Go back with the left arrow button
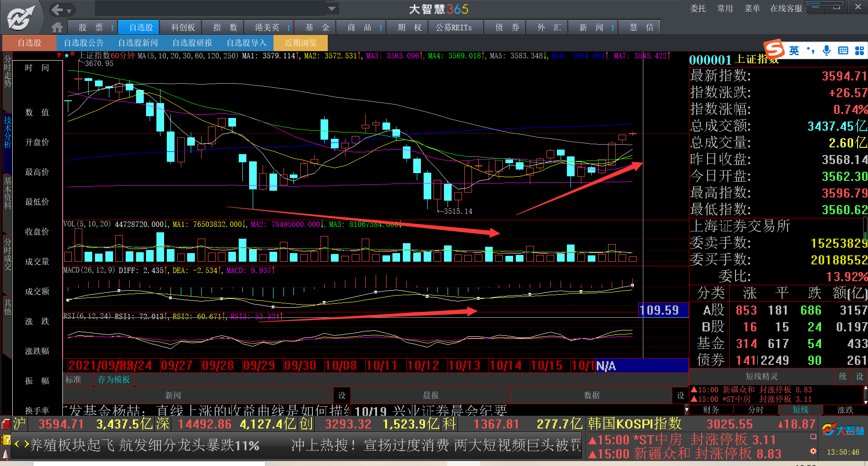The image size is (868, 466). click(57, 9)
